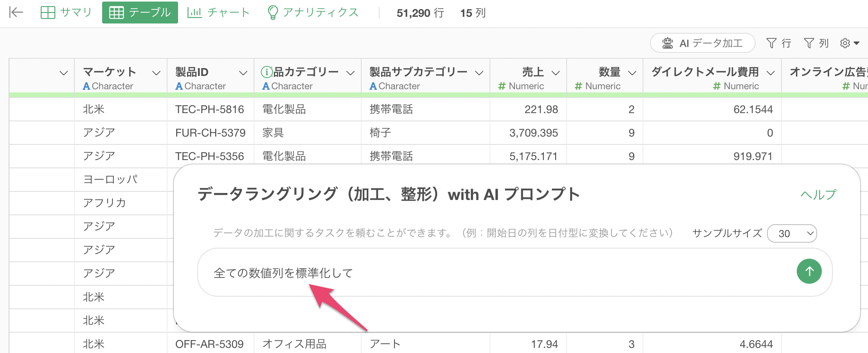Click the collapse sidebar arrow icon
Image resolution: width=868 pixels, height=353 pixels.
[16, 13]
